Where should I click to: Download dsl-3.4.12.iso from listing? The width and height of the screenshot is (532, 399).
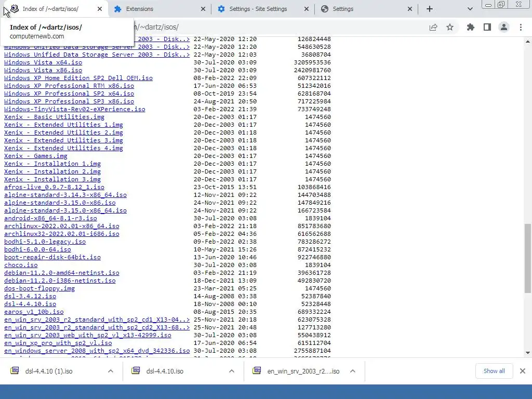click(x=30, y=297)
